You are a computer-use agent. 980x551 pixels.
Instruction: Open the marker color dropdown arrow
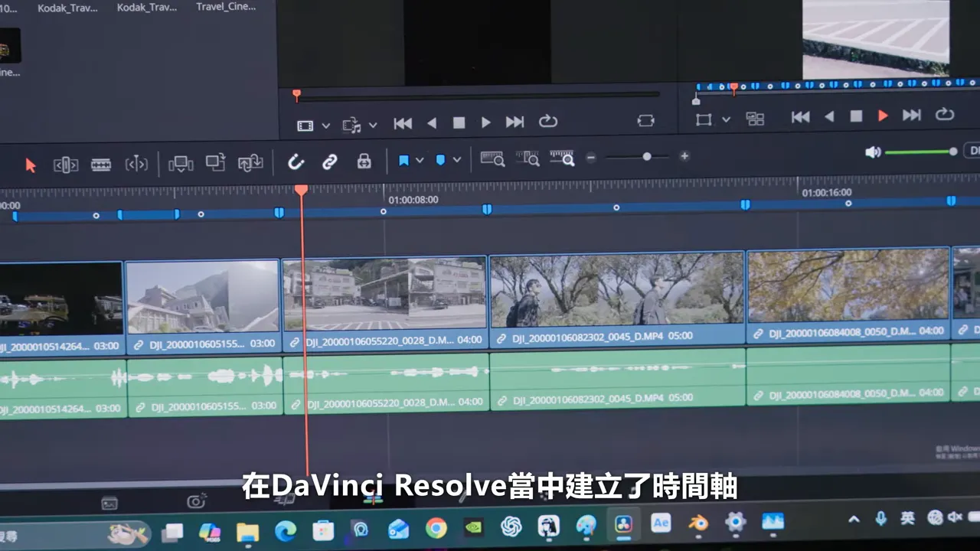(x=457, y=160)
